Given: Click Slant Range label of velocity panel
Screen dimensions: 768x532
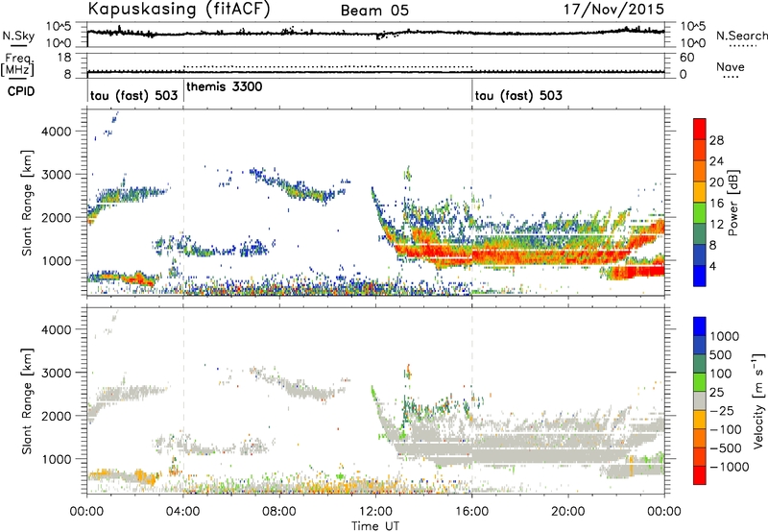Looking at the screenshot, I should pos(27,401).
